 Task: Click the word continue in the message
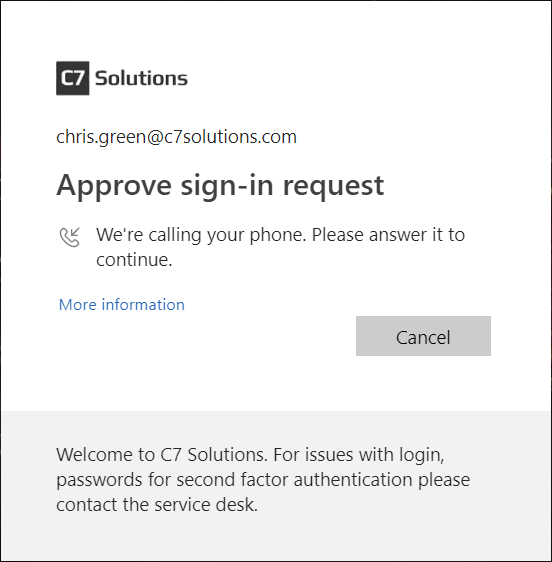134,260
